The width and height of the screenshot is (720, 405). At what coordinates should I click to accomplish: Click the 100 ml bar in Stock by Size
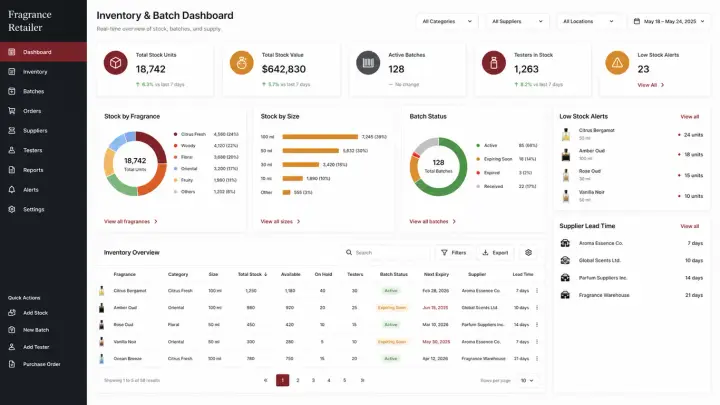tap(320, 137)
